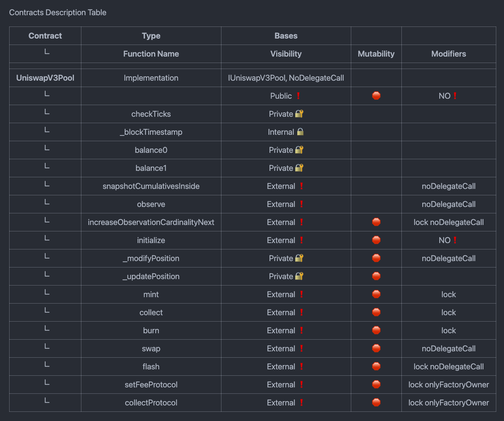Click the 'Internal' visibility text
The height and width of the screenshot is (421, 504).
(281, 132)
